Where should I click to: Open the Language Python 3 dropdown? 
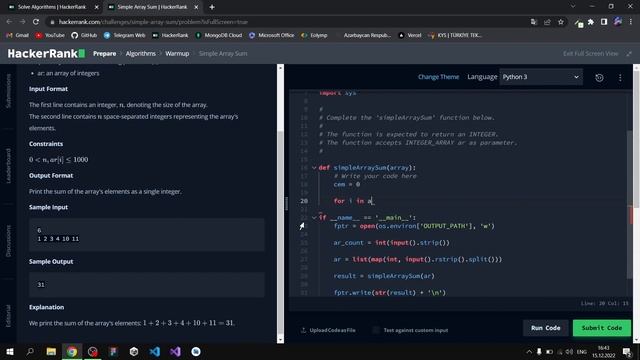point(541,77)
